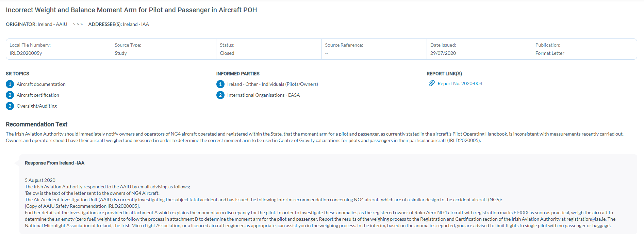The height and width of the screenshot is (250, 644).
Task: Click number 2 badge beside Aircraft certification
Action: tap(10, 95)
